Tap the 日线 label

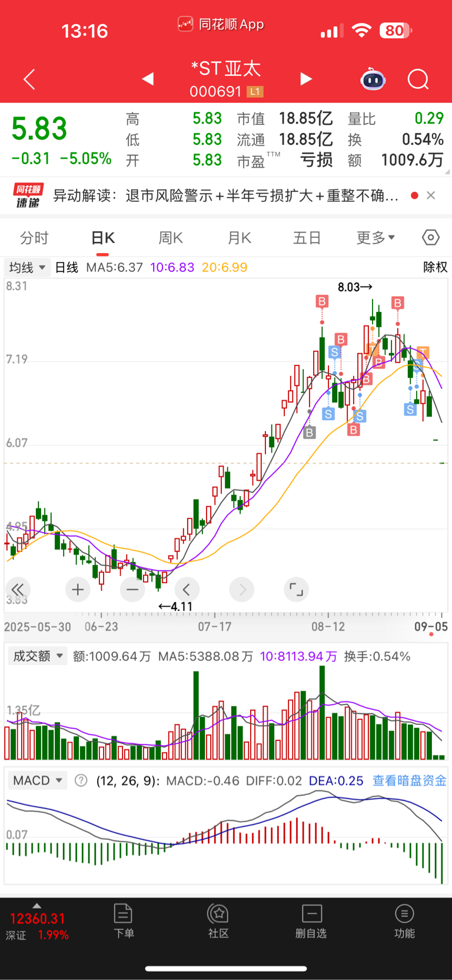(67, 267)
